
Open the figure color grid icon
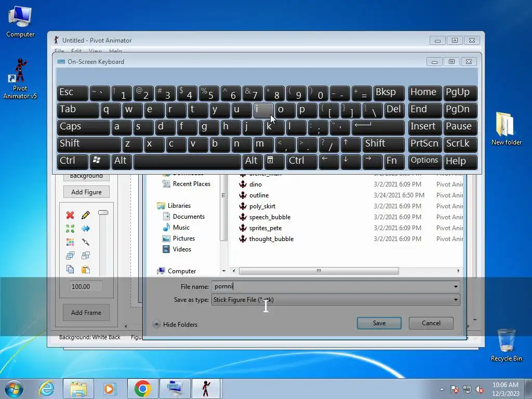[70, 242]
